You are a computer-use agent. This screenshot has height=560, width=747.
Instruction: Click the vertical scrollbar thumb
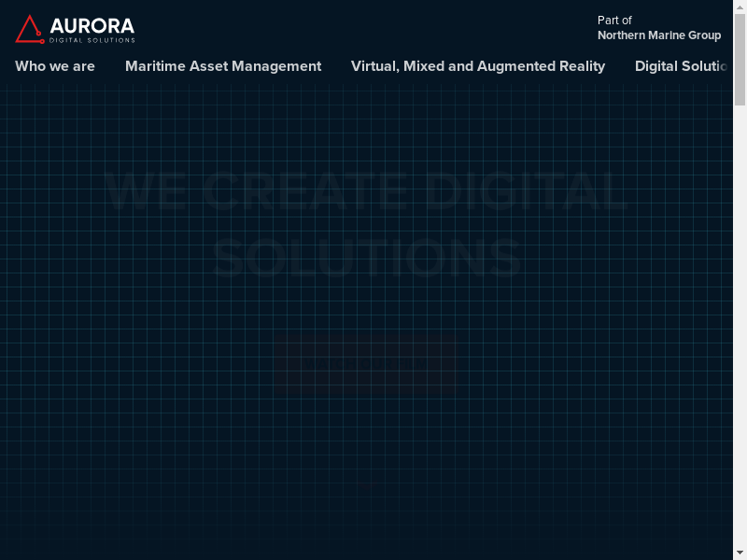(x=740, y=58)
